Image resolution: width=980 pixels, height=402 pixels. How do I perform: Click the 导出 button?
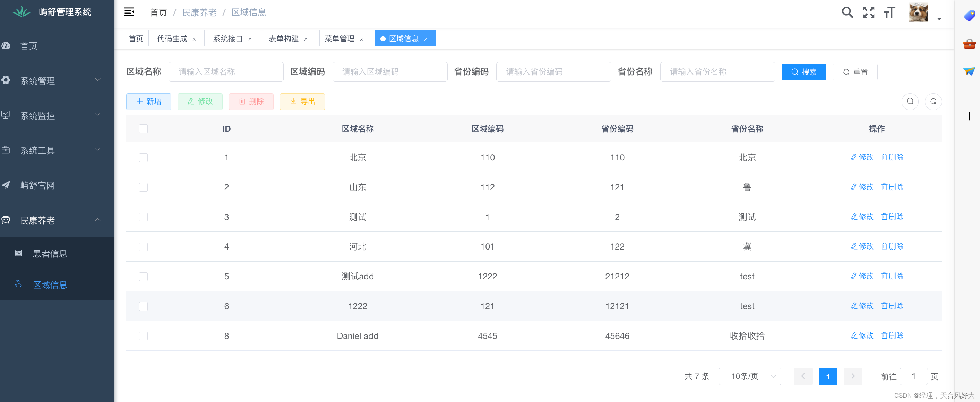coord(302,102)
